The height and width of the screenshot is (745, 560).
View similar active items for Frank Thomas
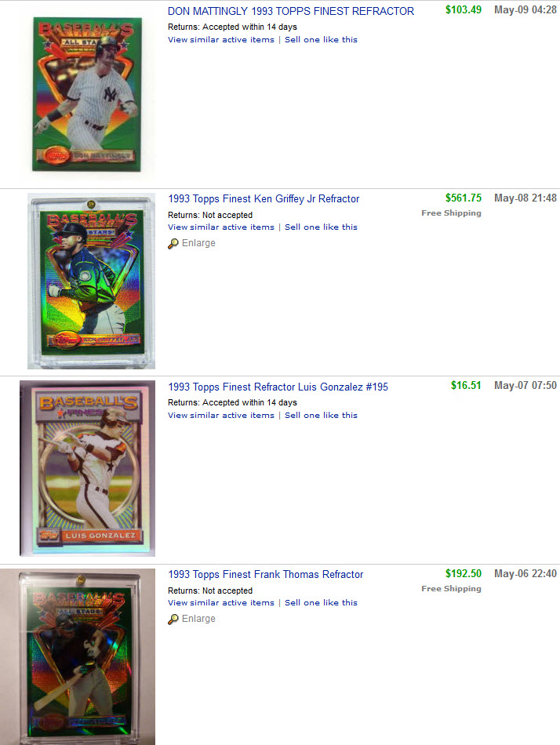pos(221,602)
